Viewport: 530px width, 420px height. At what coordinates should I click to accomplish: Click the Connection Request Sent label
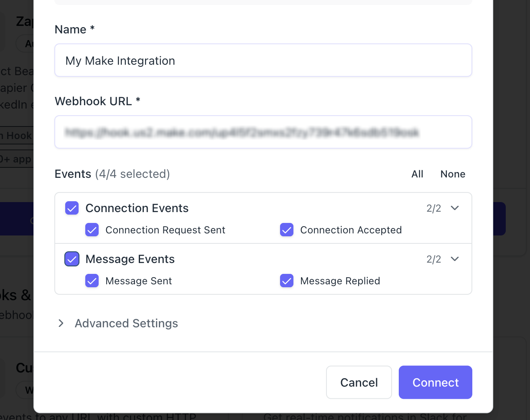165,230
